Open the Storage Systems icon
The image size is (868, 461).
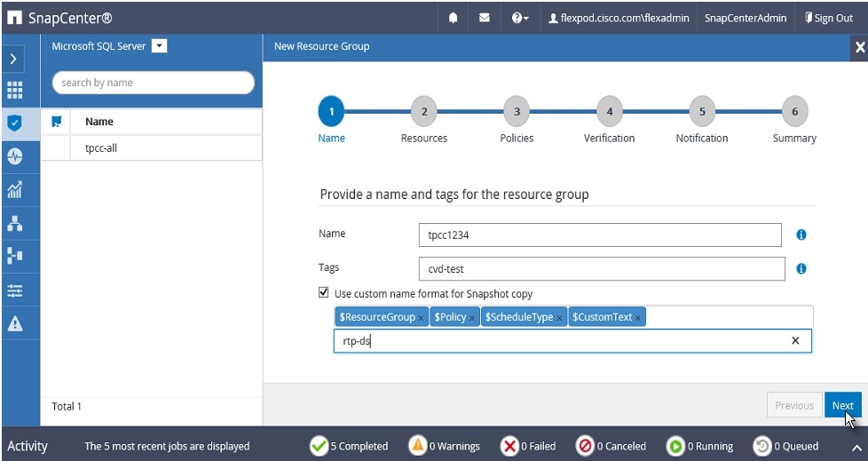14,256
